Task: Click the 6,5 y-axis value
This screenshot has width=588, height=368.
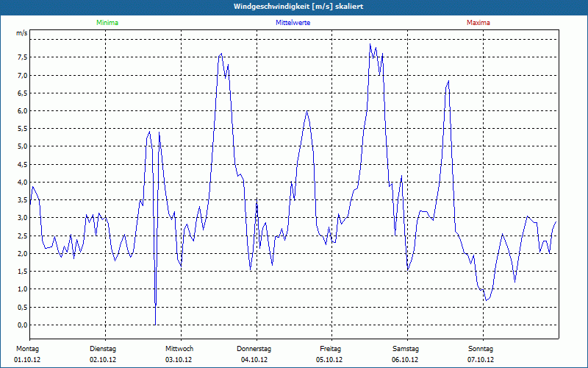Action: point(22,93)
